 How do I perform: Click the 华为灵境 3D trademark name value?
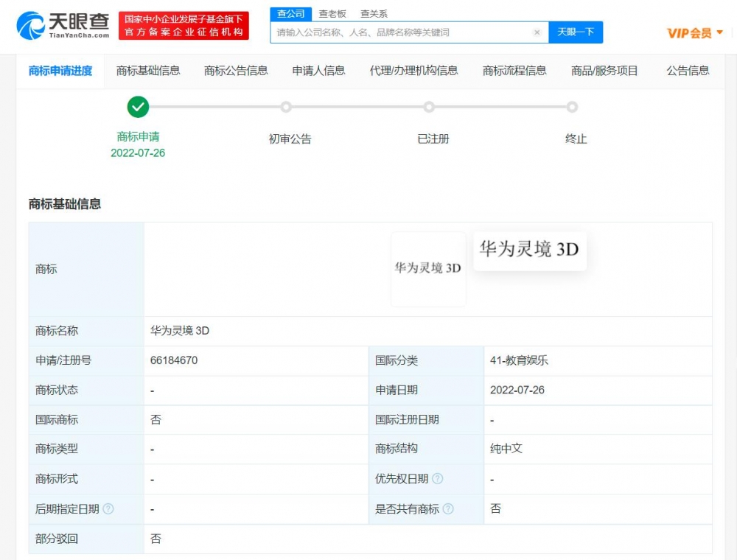point(180,331)
